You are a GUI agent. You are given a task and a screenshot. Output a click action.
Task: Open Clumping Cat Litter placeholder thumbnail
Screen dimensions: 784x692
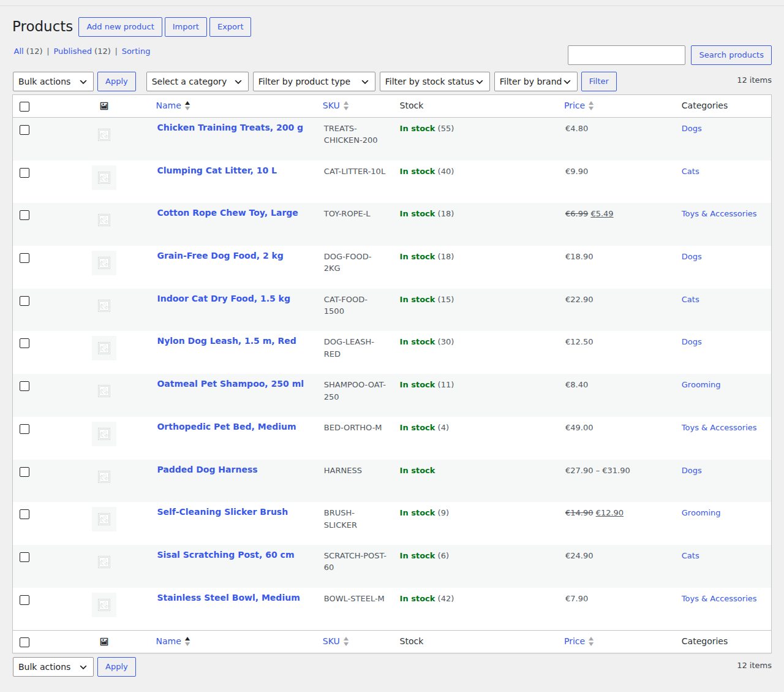(x=104, y=178)
